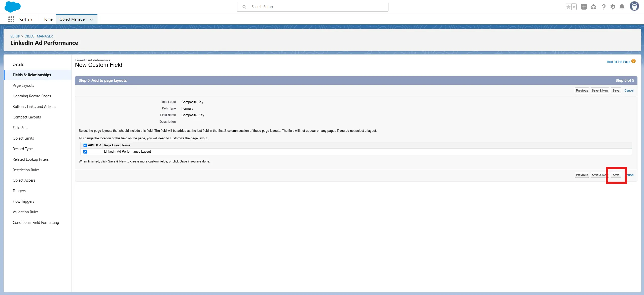Open the setup gear menu
Viewport: 644px width, 295px height.
coord(613,7)
